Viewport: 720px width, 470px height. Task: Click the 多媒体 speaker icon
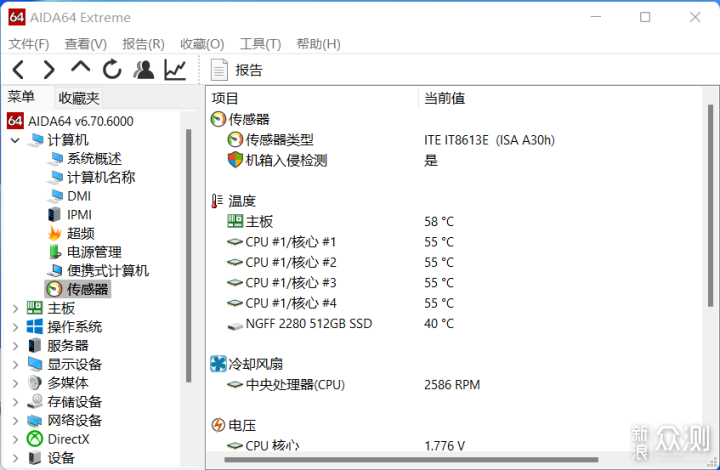click(34, 383)
